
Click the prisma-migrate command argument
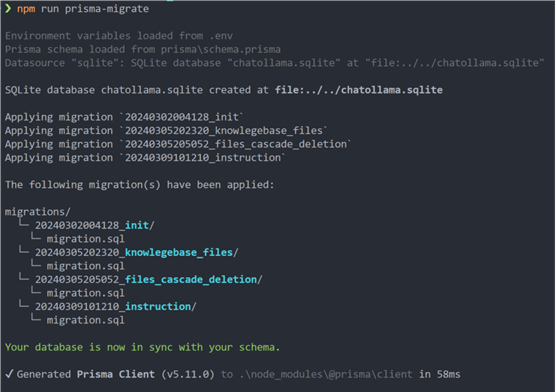click(x=107, y=9)
